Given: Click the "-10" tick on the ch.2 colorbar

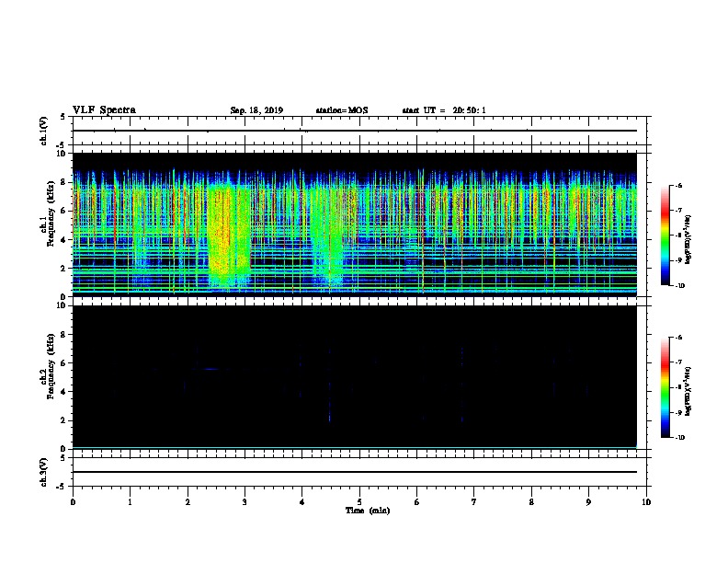Looking at the screenshot, I should click(x=679, y=438).
